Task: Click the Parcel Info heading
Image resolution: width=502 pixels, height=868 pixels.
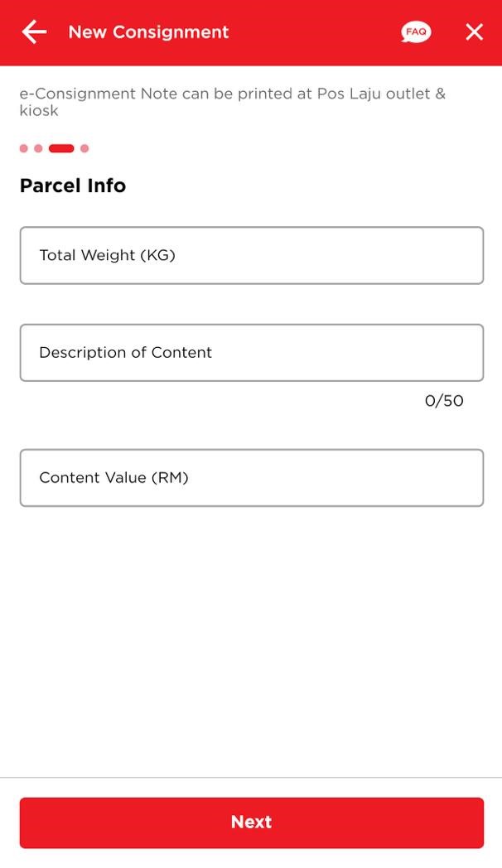Action: coord(73,186)
